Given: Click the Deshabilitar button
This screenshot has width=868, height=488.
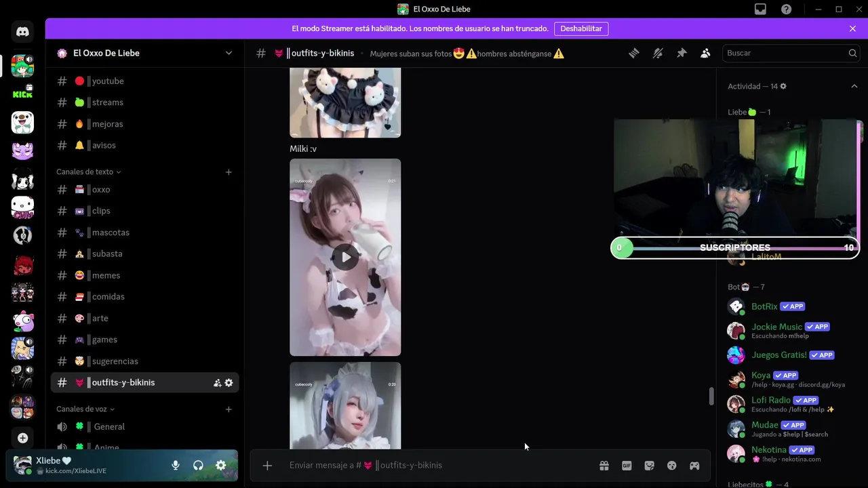Looking at the screenshot, I should click(x=581, y=28).
